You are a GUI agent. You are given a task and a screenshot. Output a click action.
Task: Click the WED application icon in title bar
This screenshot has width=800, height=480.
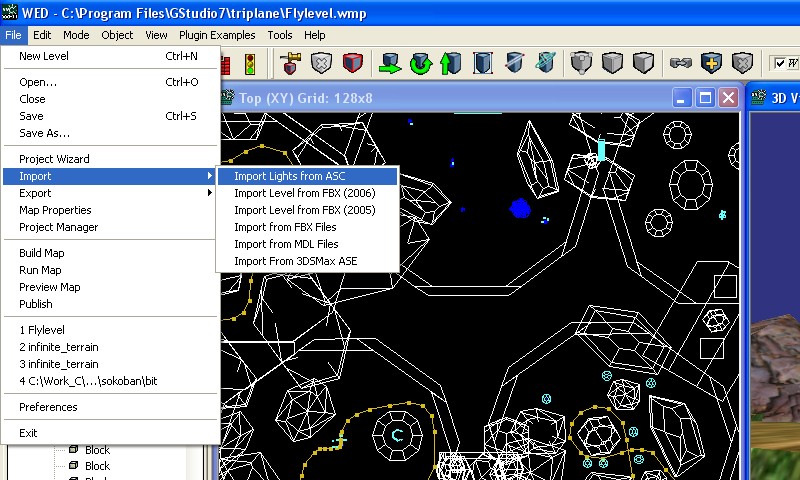coord(10,12)
